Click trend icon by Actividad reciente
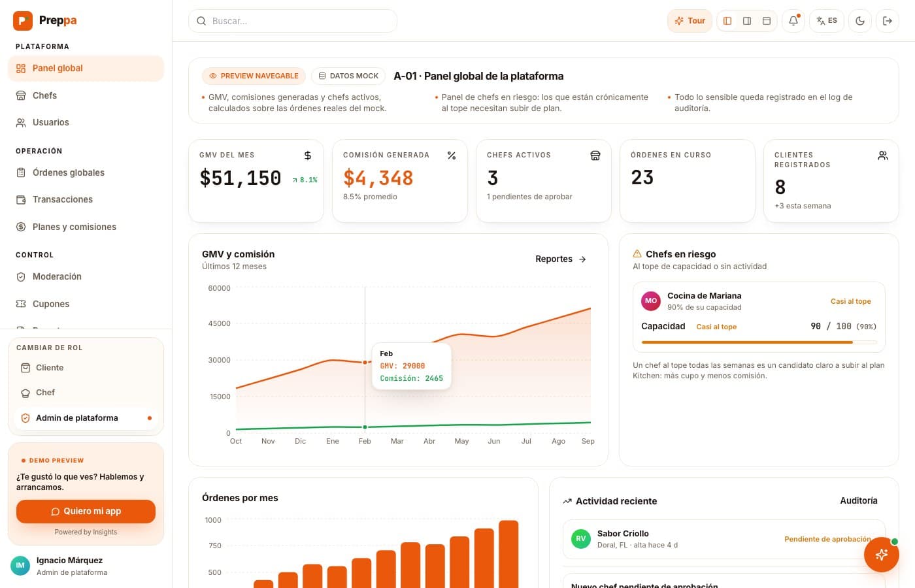The image size is (915, 588). 567,501
